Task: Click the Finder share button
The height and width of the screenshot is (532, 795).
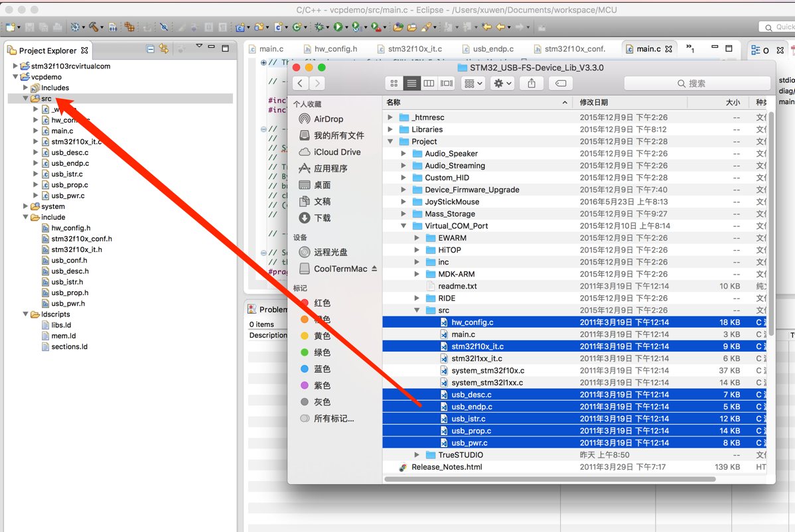Action: point(532,83)
